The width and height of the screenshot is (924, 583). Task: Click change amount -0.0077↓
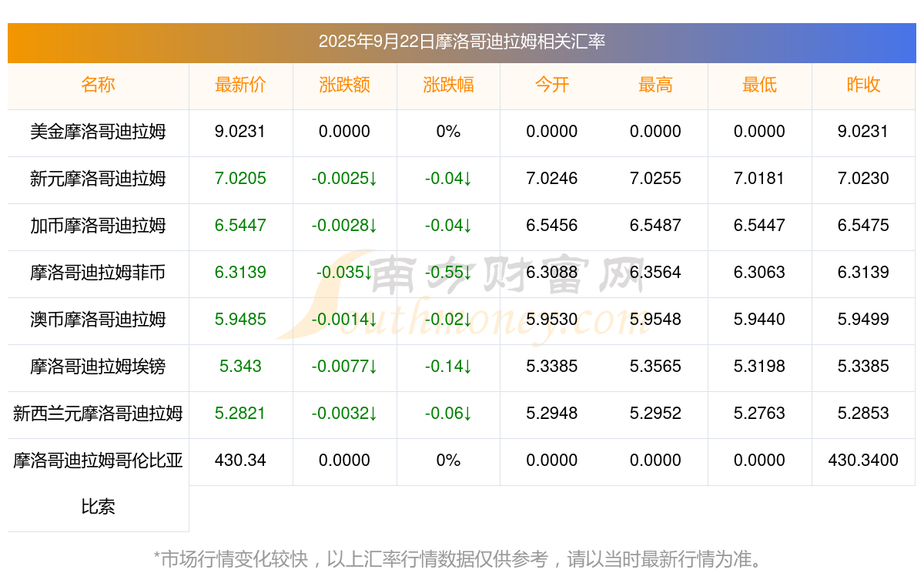click(x=344, y=367)
